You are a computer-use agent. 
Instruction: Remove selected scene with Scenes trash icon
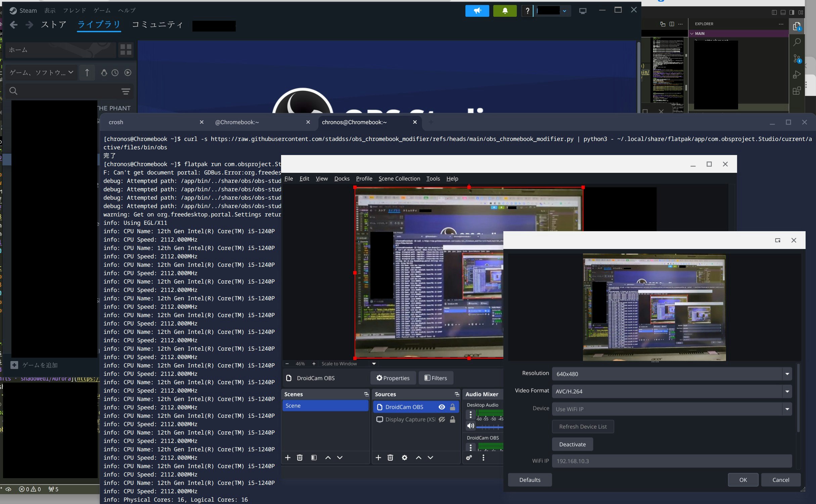[x=300, y=458]
